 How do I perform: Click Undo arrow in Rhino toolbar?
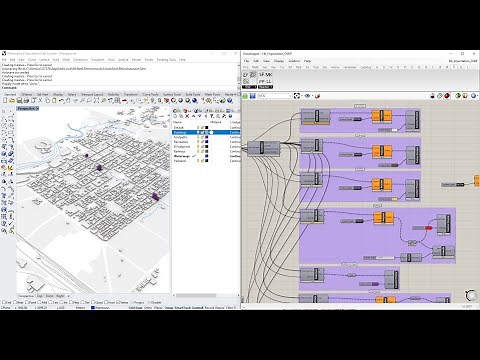coord(62,100)
